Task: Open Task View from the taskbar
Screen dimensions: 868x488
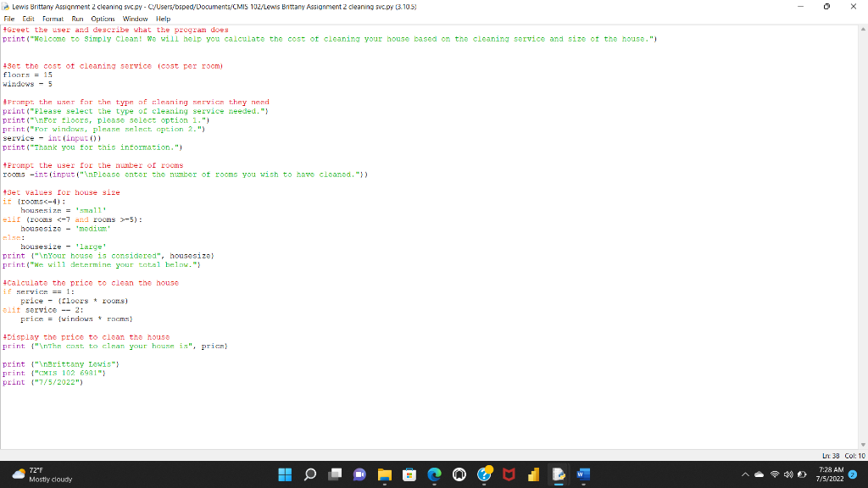Action: [x=334, y=474]
